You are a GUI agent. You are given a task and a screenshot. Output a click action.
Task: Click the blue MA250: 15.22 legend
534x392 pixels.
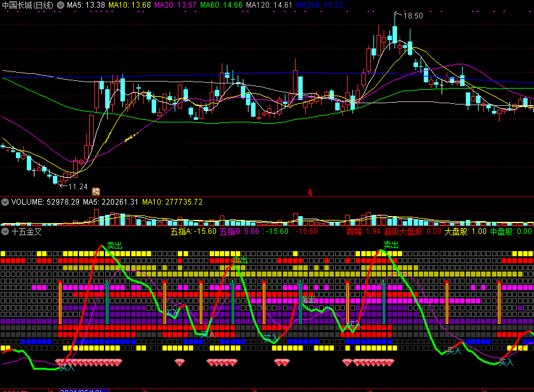pyautogui.click(x=320, y=5)
